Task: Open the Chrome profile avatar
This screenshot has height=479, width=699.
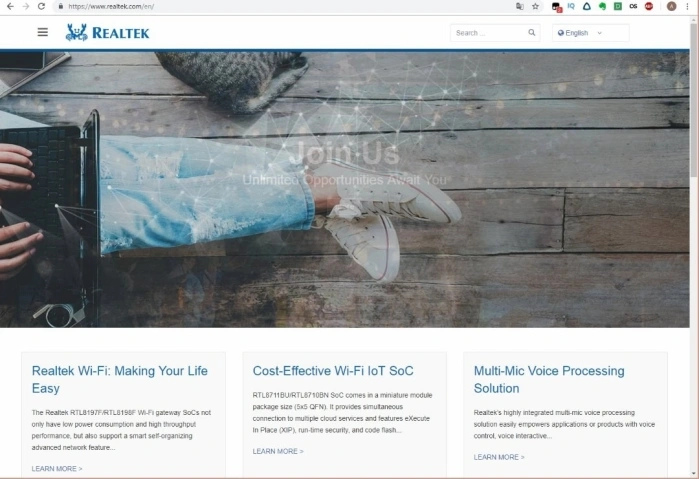Action: (x=671, y=6)
